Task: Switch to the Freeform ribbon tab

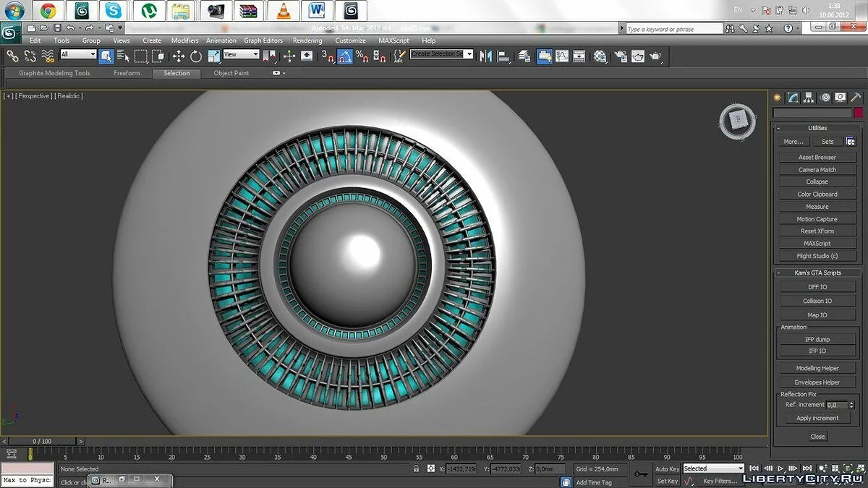Action: click(127, 73)
